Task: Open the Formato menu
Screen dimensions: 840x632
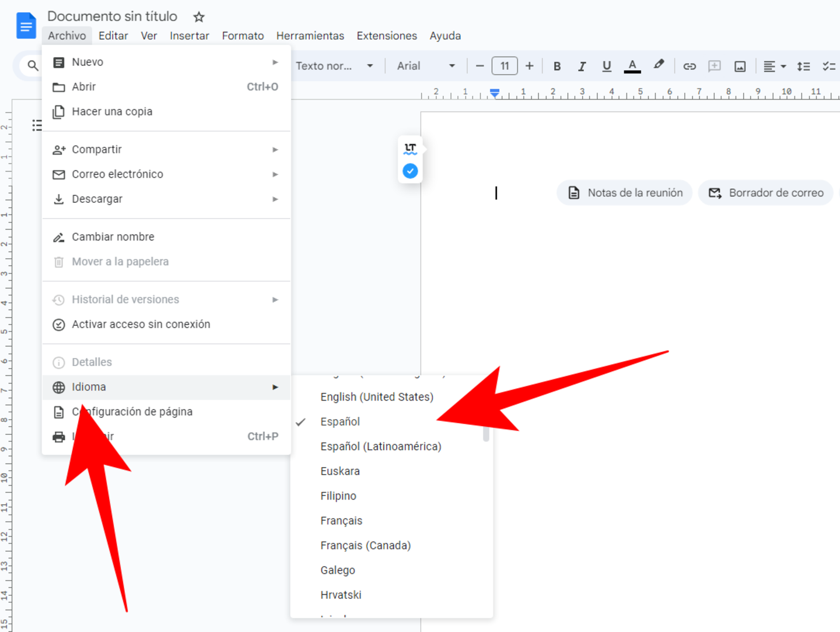Action: (x=243, y=36)
